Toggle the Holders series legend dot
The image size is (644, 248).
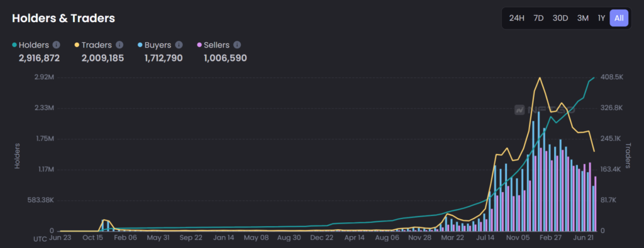[14, 45]
